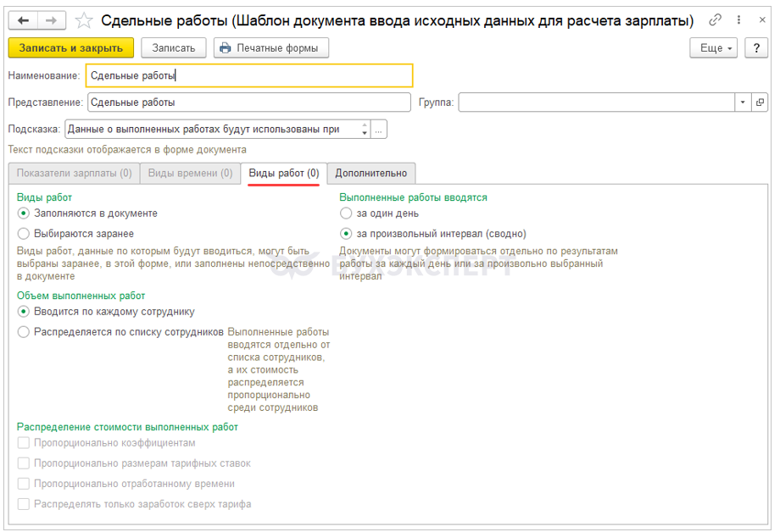The width and height of the screenshot is (780, 532).
Task: Select the Виды работ (0) tab
Action: pyautogui.click(x=284, y=173)
